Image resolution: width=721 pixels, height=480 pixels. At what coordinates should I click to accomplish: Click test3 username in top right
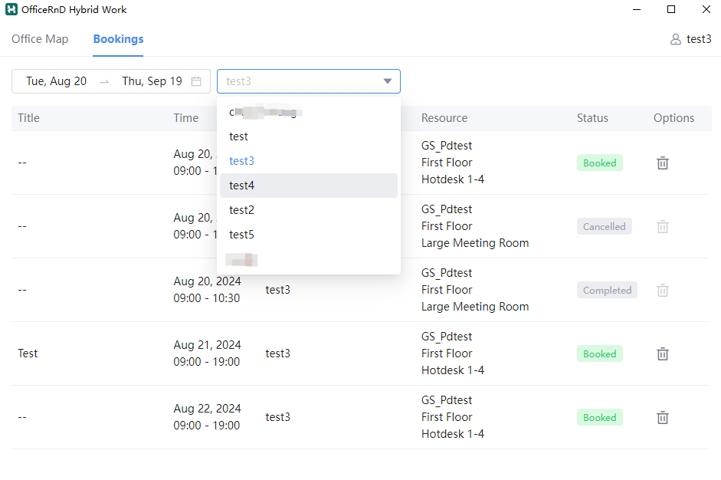[698, 39]
